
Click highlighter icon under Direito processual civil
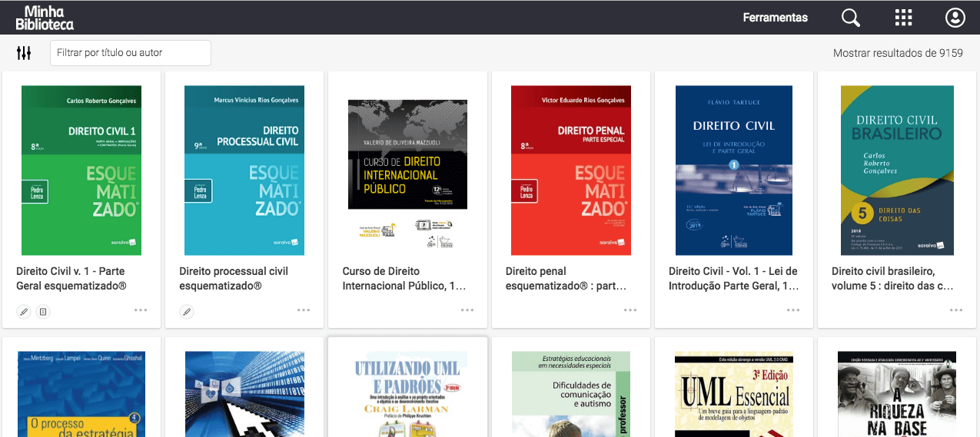click(x=187, y=311)
